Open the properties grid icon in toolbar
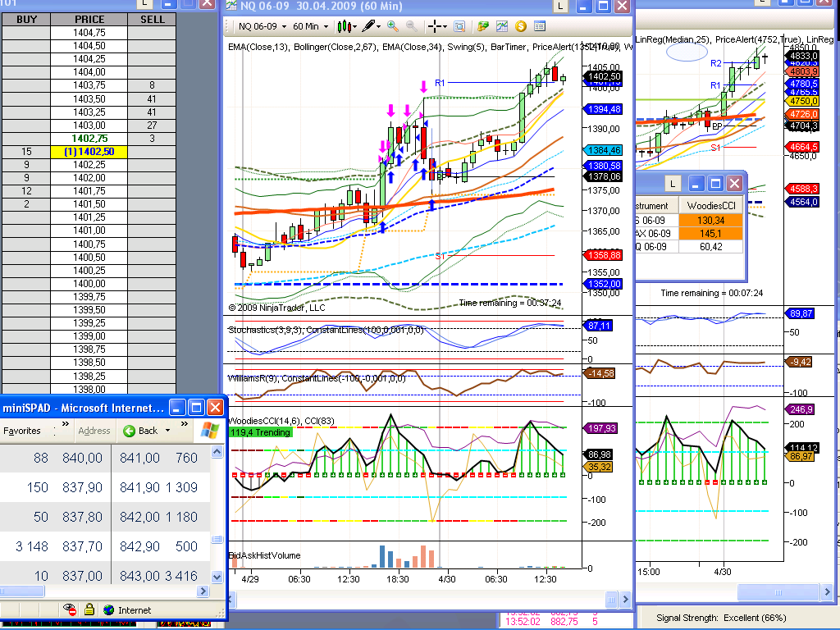 539,26
